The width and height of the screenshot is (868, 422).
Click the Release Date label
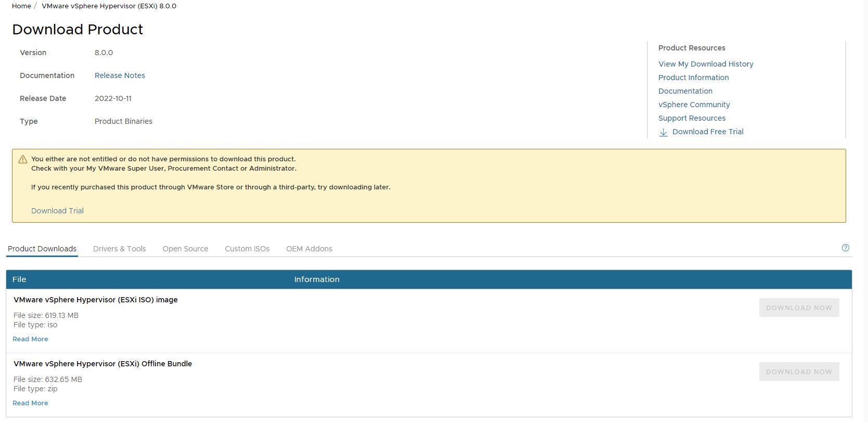(43, 98)
